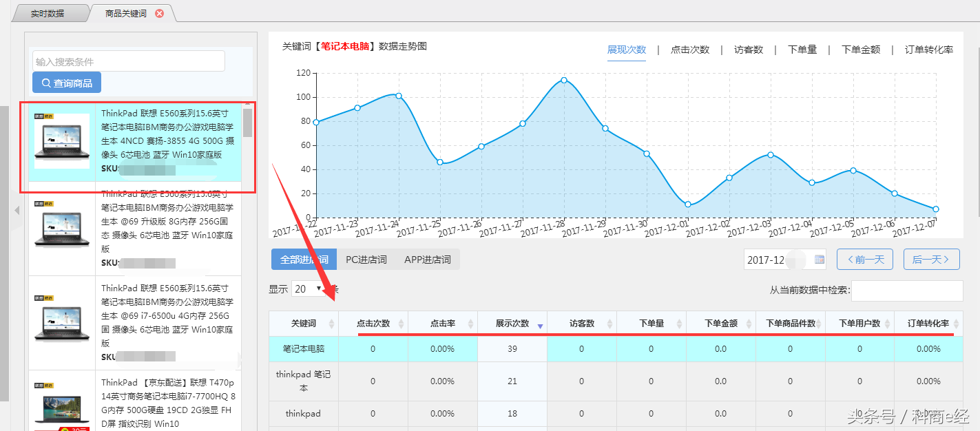Click the 39 展示次数 value cell
The image size is (980, 431).
pyautogui.click(x=512, y=349)
